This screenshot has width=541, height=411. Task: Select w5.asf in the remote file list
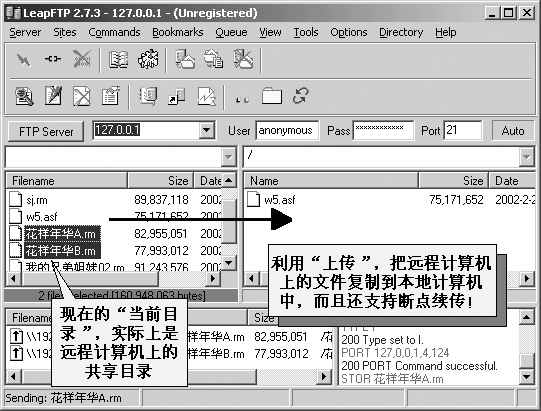(279, 200)
